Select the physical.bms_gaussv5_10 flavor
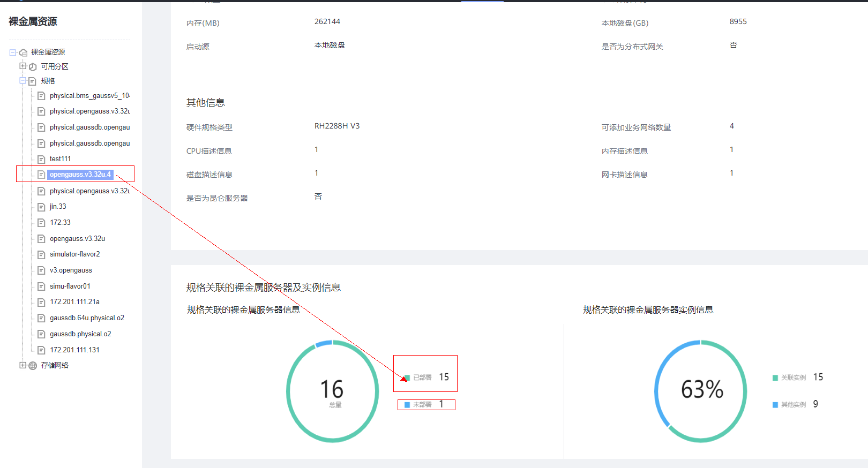The width and height of the screenshot is (868, 468). pyautogui.click(x=90, y=96)
